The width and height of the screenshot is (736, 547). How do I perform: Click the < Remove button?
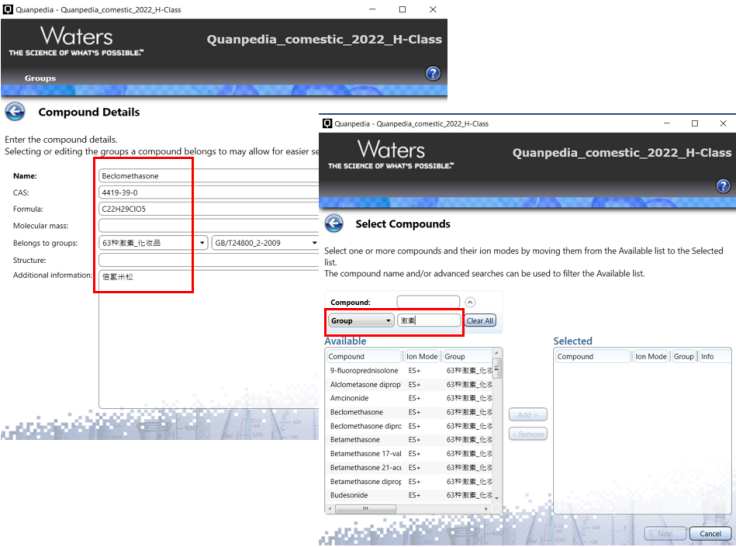click(x=528, y=434)
